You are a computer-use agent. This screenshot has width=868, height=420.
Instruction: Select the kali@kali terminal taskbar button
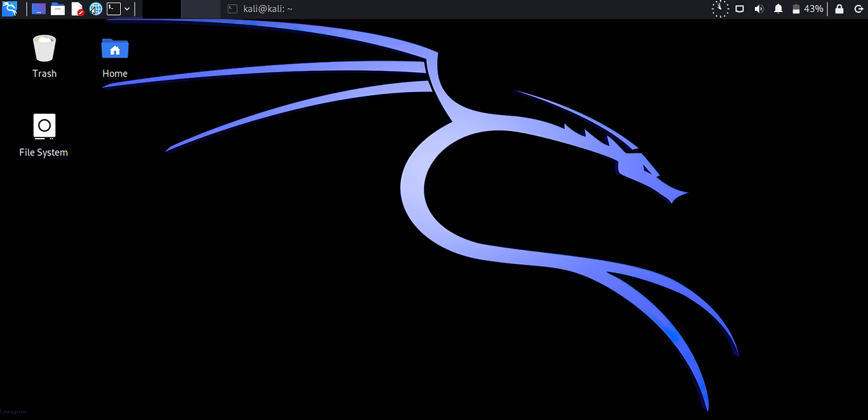(261, 9)
